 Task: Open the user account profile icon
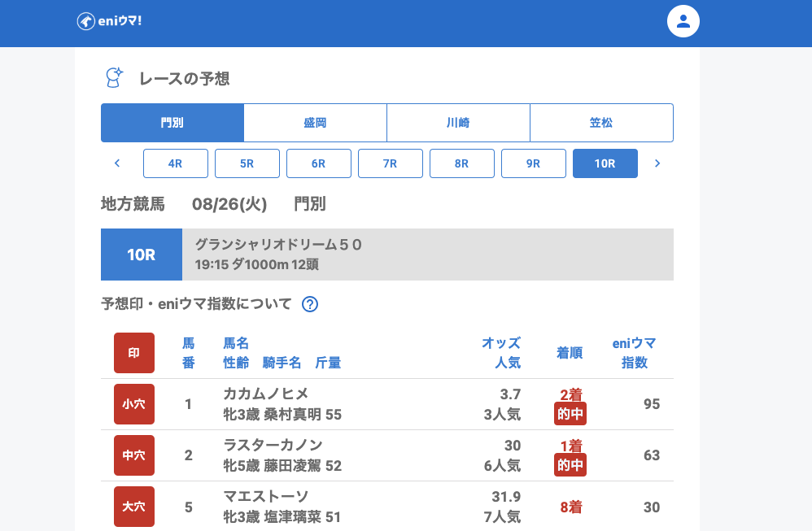pyautogui.click(x=683, y=21)
